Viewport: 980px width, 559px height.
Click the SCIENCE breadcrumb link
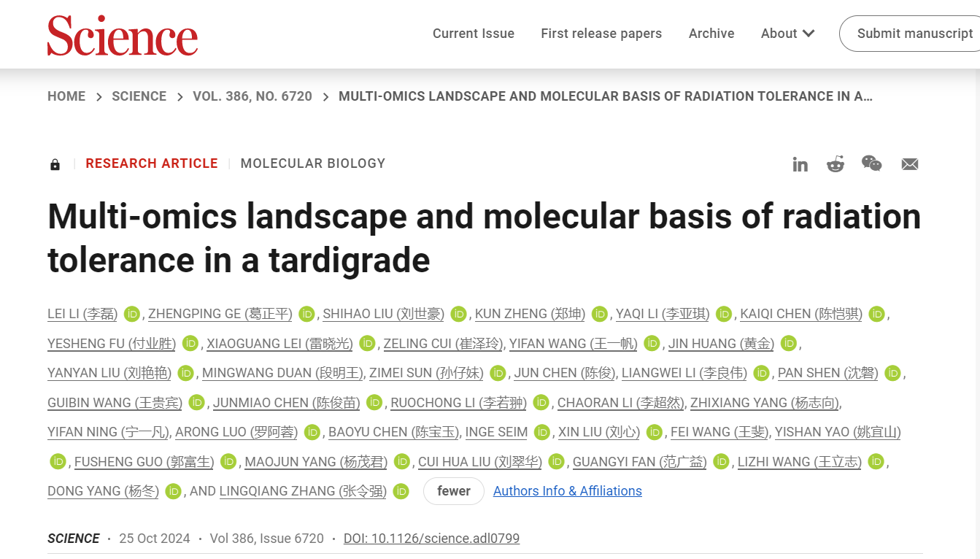click(139, 96)
